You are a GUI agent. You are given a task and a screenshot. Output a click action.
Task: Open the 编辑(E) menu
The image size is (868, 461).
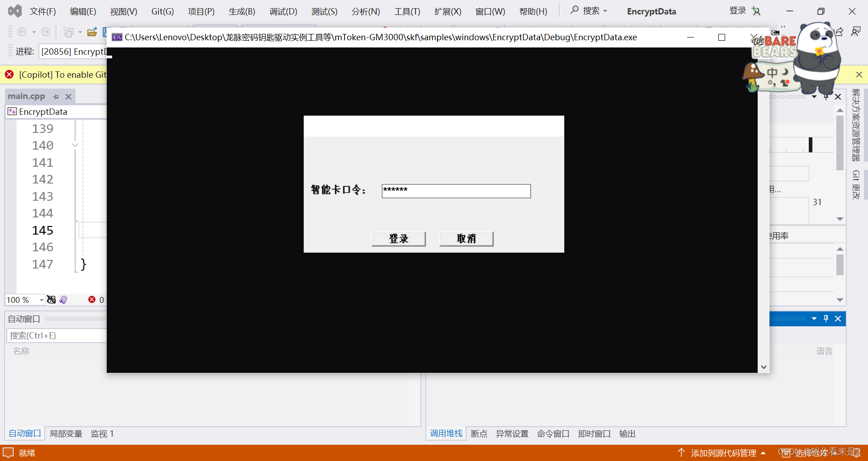point(83,11)
